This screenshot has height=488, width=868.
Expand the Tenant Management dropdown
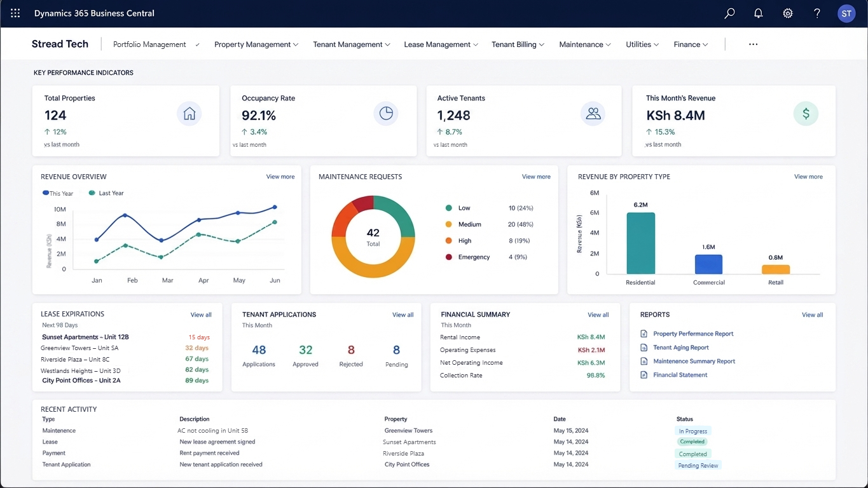352,44
